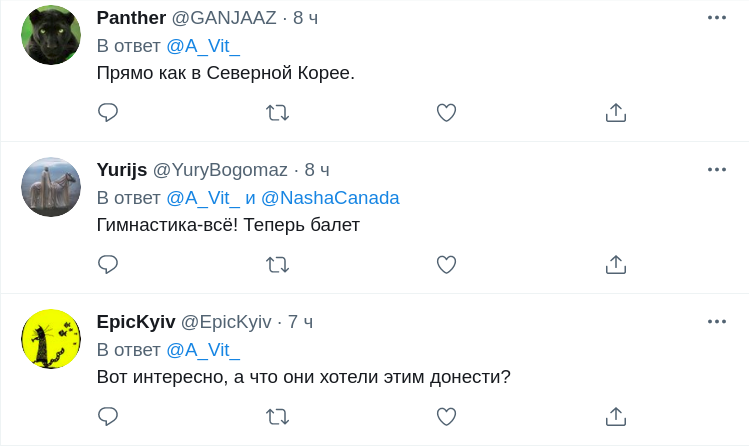Open the Yurijs profile name
Image resolution: width=749 pixels, height=446 pixels.
click(x=122, y=170)
